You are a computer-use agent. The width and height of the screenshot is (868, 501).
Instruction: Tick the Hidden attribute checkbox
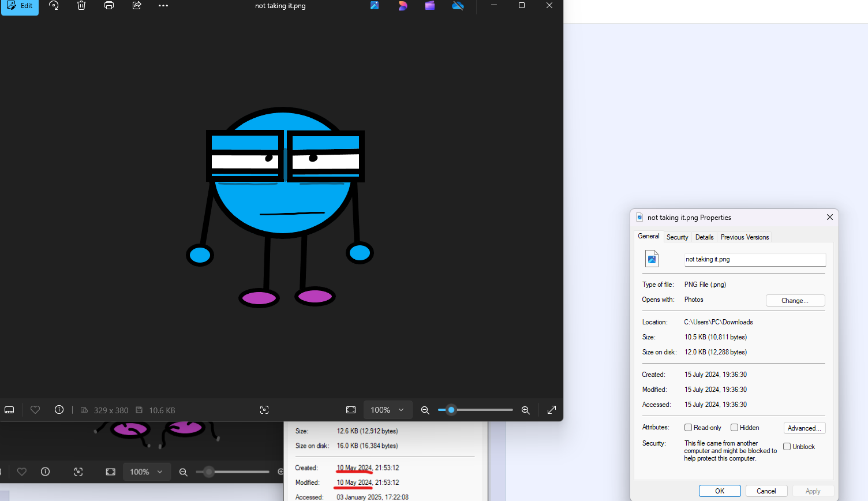(734, 428)
